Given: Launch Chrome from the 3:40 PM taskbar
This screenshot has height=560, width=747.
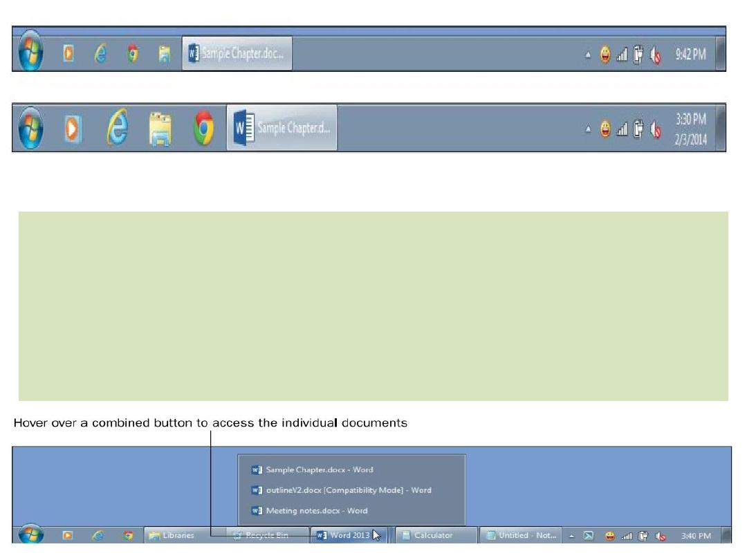Looking at the screenshot, I should 128,536.
